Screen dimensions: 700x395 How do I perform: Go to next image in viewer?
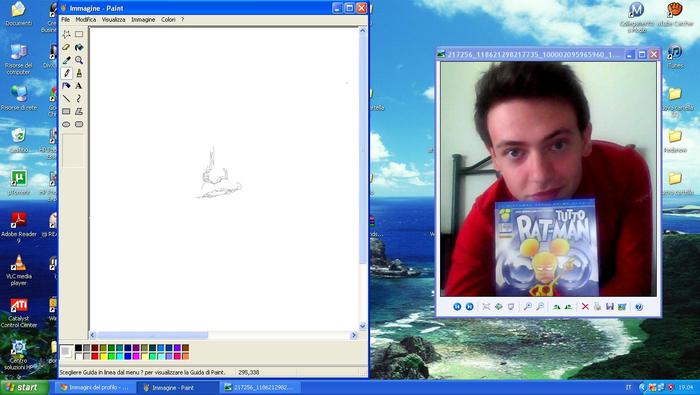click(x=470, y=307)
